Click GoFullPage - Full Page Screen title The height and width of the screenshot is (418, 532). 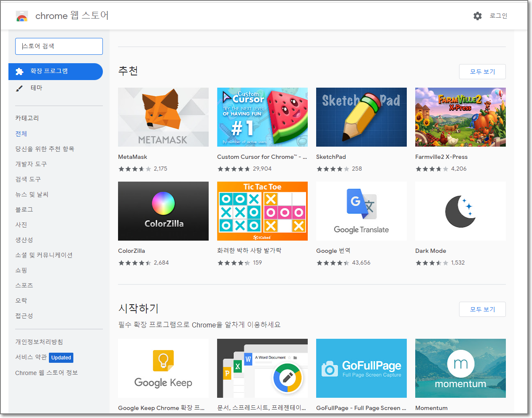361,408
